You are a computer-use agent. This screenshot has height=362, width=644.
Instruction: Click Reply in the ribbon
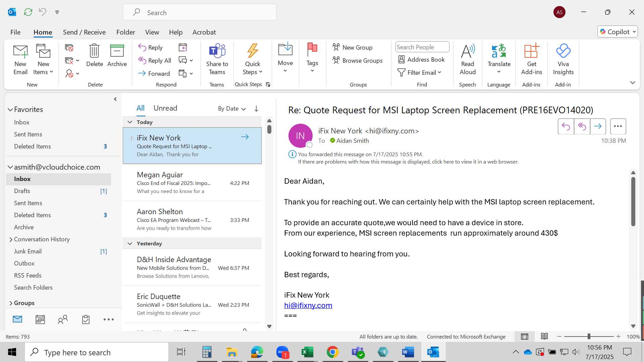tap(151, 48)
